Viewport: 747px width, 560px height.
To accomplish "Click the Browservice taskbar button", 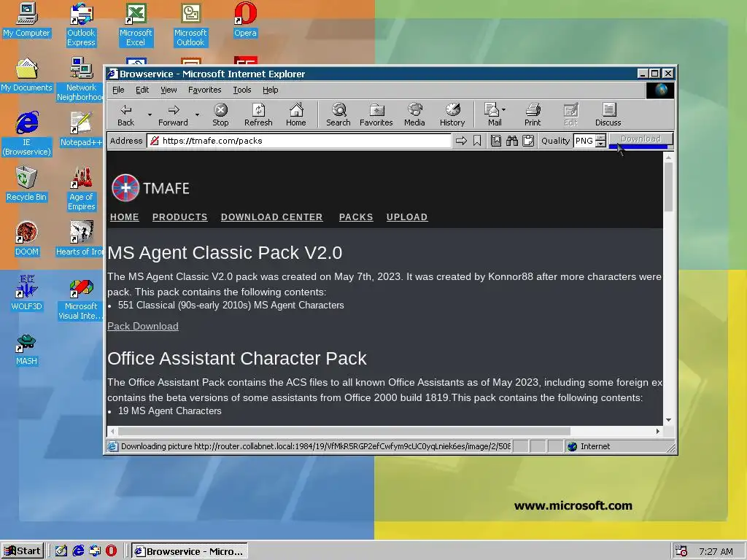I will [x=190, y=551].
